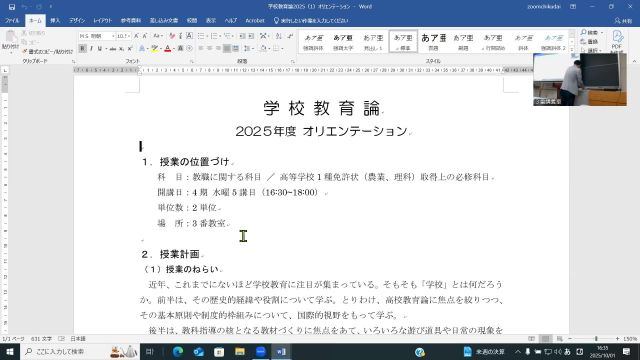The height and width of the screenshot is (360, 640).
Task: Apply the 標準 (Normal) style
Action: (x=403, y=41)
